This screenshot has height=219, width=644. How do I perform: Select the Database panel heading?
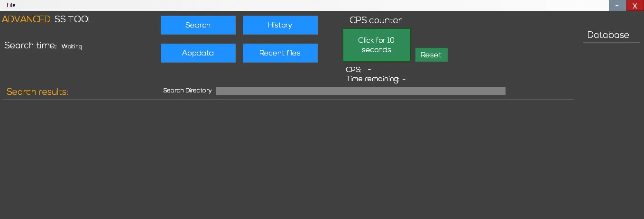click(608, 35)
